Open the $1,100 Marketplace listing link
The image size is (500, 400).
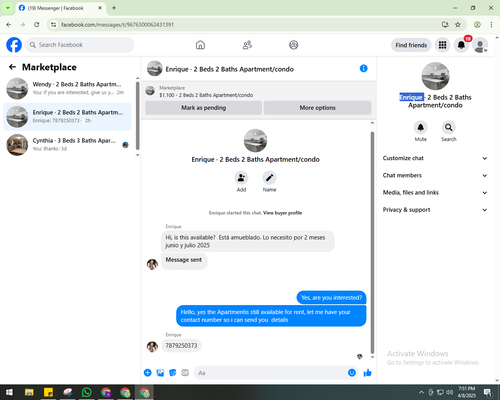[206, 95]
